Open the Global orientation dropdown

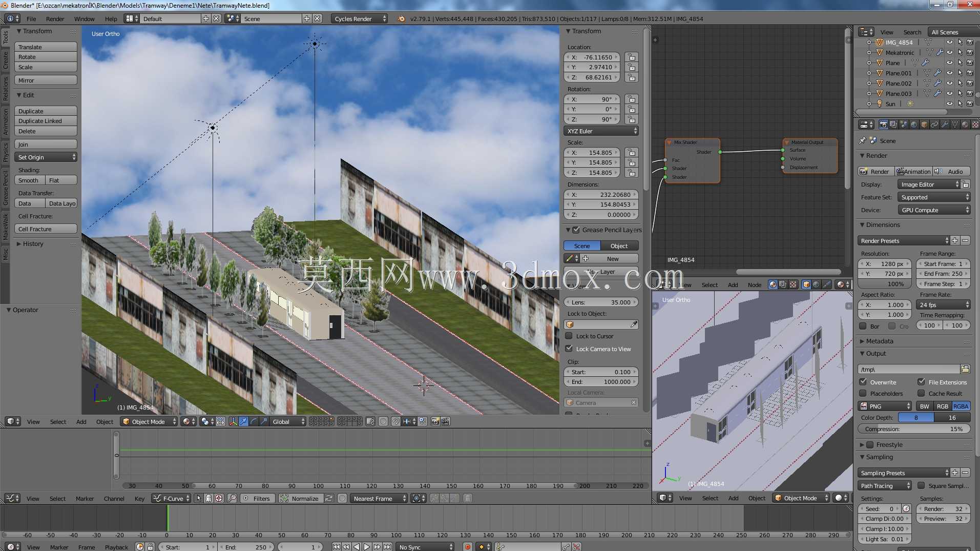(287, 421)
